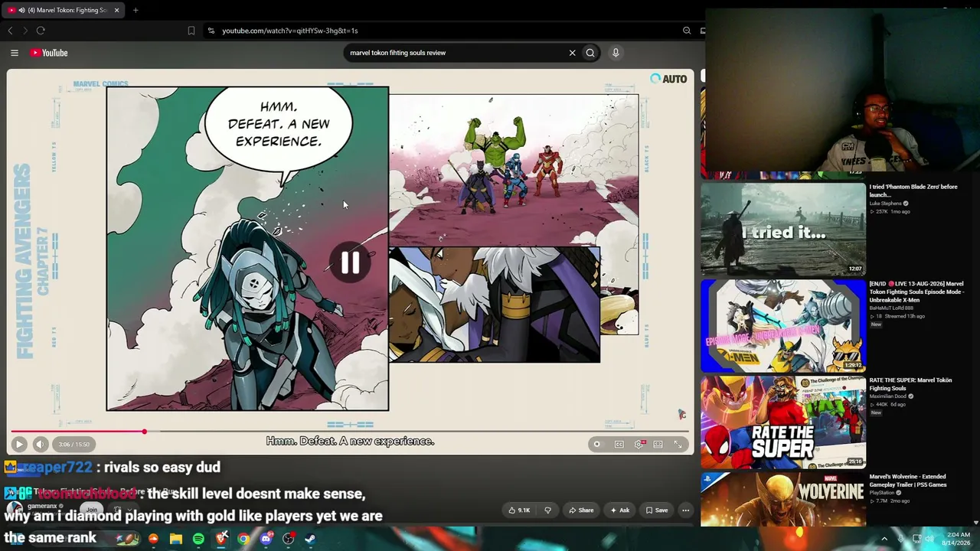Go forward in browser history
This screenshot has height=551, width=980.
(x=24, y=31)
